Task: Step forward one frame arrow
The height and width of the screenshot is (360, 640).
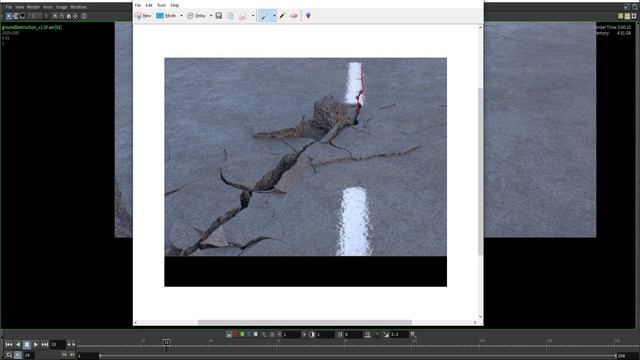Action: (73, 345)
